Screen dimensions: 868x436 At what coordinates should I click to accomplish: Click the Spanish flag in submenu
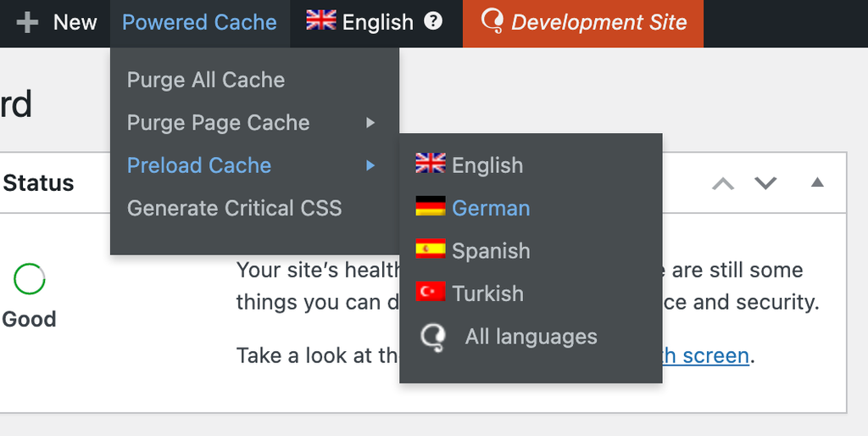click(430, 249)
